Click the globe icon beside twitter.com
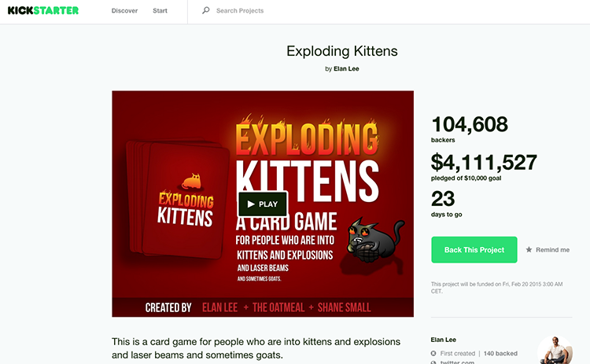The width and height of the screenshot is (590, 364). coord(434,362)
